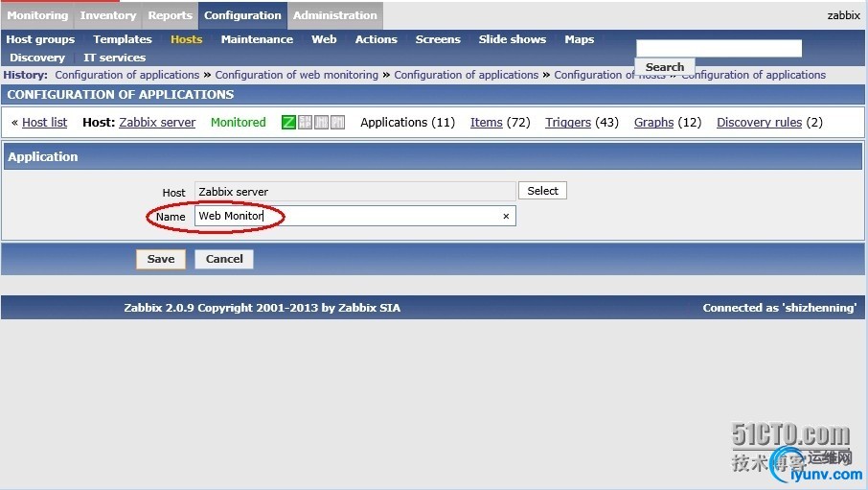Clear the Name field with the x icon
Viewport: 868px width, 490px height.
(x=506, y=216)
